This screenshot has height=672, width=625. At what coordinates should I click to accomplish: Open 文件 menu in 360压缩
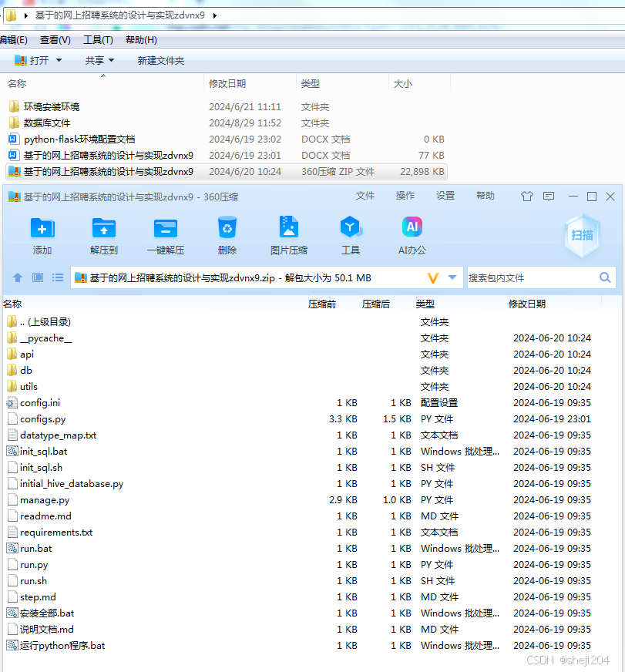coord(365,196)
